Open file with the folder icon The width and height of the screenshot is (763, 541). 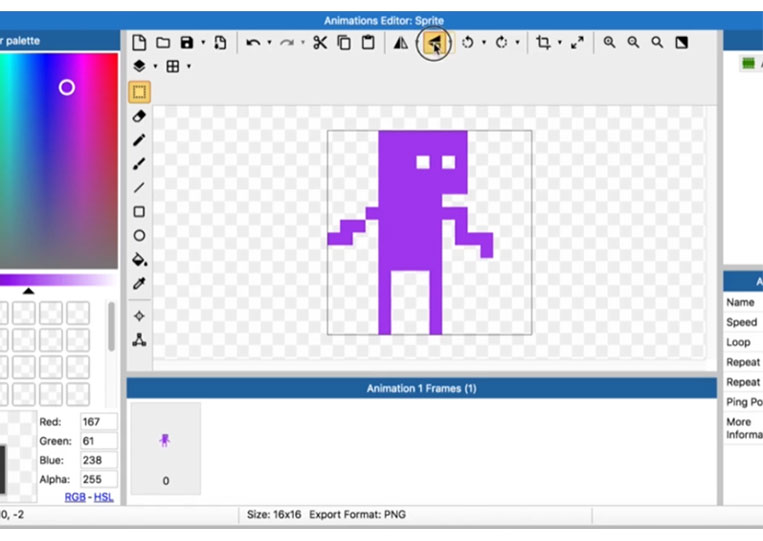tap(163, 42)
